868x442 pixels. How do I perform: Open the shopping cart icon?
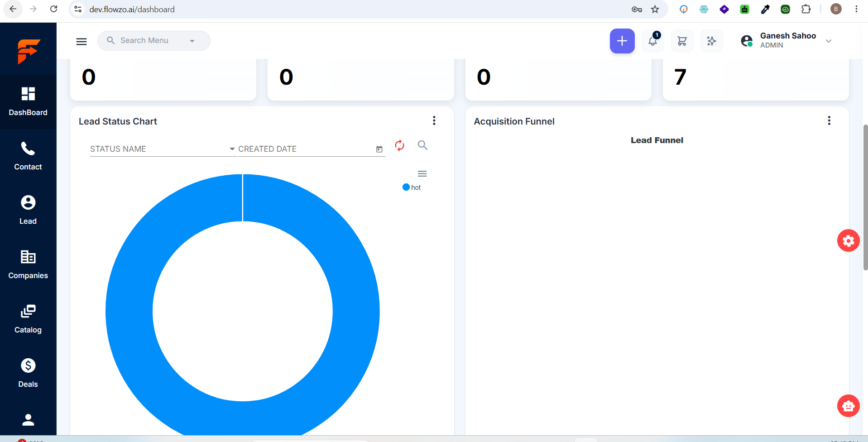[682, 41]
